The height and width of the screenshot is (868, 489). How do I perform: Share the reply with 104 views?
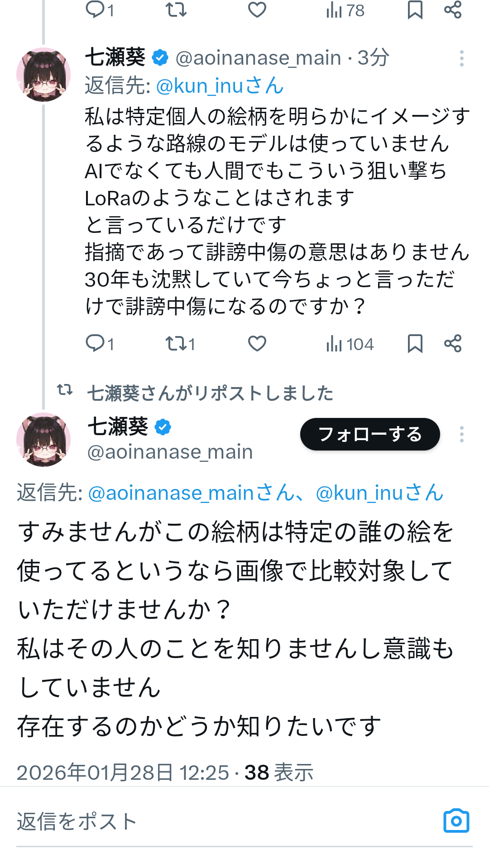pos(453,344)
